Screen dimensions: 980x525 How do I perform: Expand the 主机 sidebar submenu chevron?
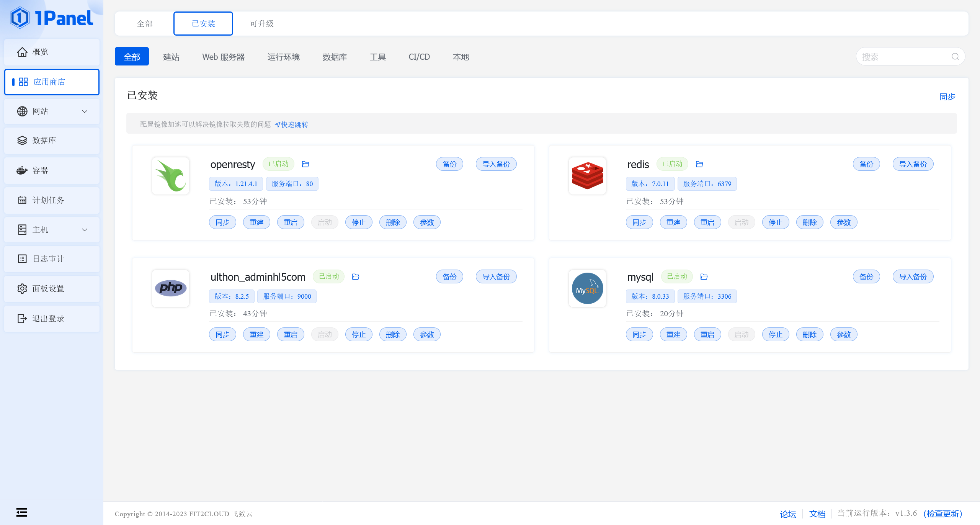(85, 230)
